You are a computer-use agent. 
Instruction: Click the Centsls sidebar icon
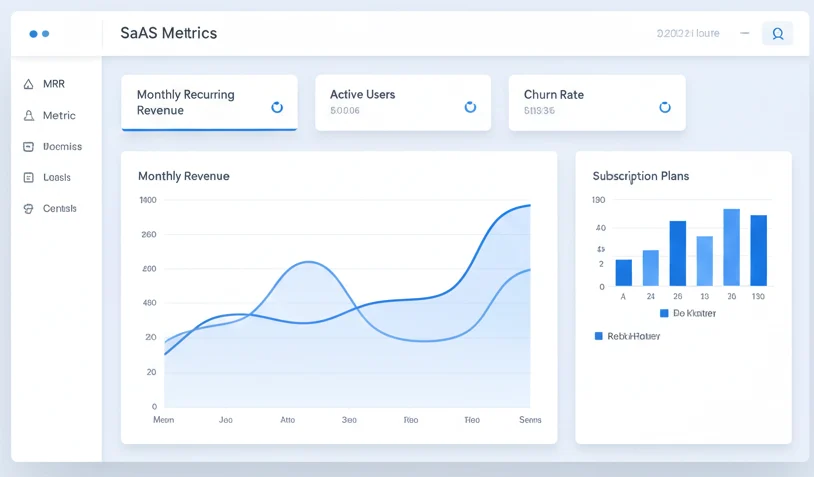[28, 209]
